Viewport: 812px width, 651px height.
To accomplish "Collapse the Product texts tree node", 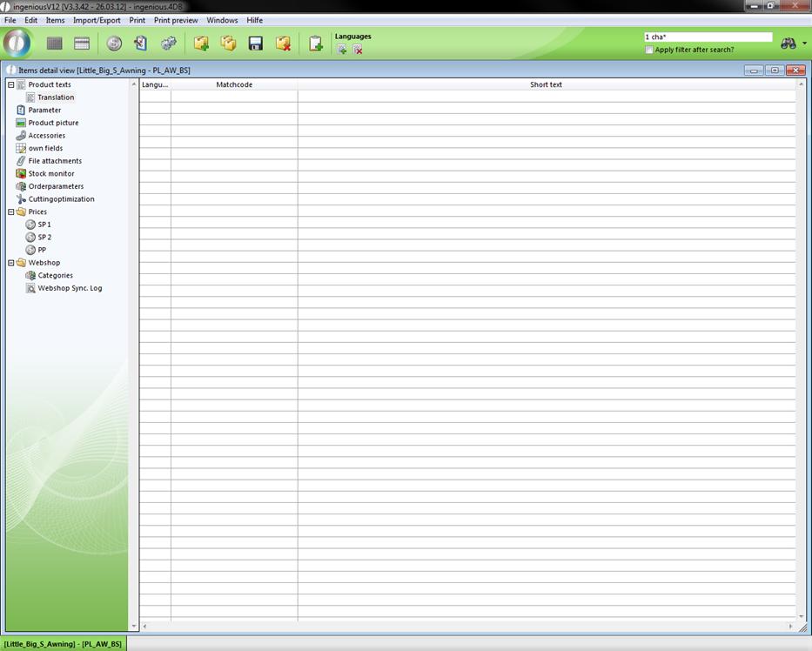I will [11, 84].
